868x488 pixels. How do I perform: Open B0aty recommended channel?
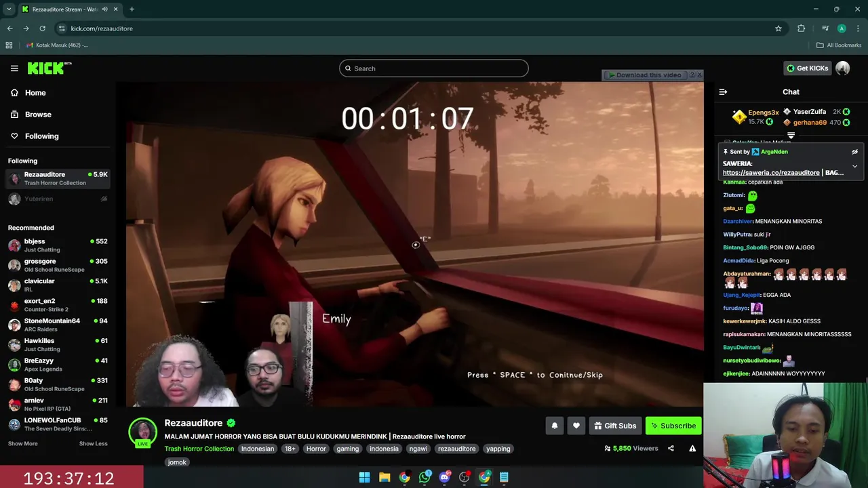click(x=58, y=384)
